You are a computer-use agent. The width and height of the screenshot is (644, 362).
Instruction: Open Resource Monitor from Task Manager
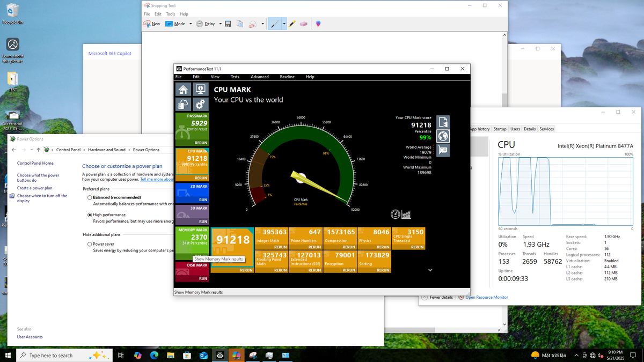[486, 297]
